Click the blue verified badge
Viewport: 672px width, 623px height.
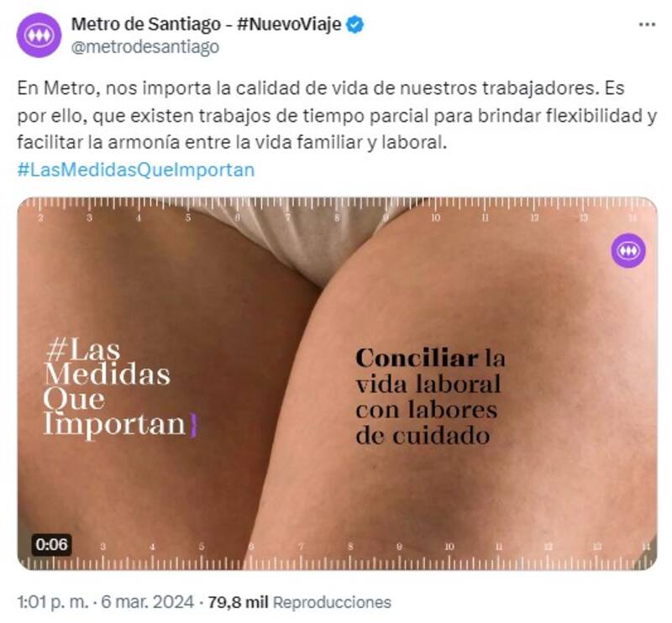pyautogui.click(x=355, y=24)
